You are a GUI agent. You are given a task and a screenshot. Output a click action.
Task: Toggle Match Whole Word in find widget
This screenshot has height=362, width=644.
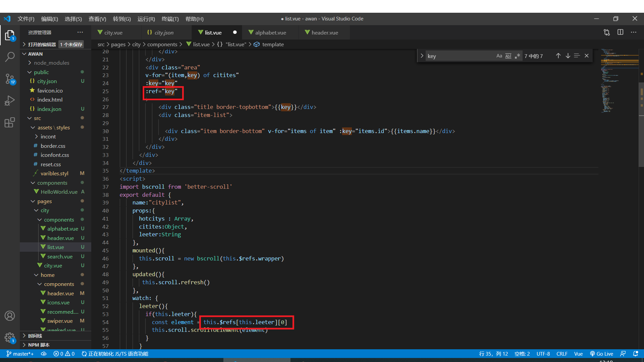pyautogui.click(x=508, y=56)
